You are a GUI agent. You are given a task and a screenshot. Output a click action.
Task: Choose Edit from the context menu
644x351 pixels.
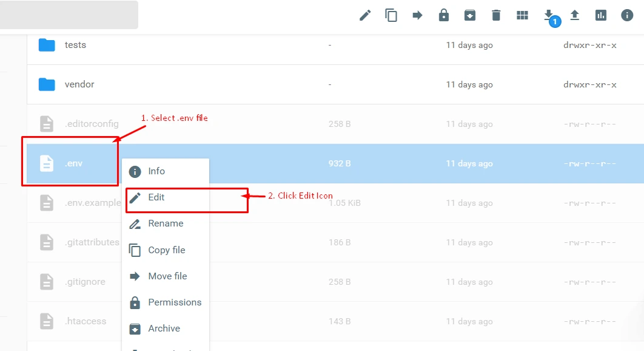click(156, 197)
